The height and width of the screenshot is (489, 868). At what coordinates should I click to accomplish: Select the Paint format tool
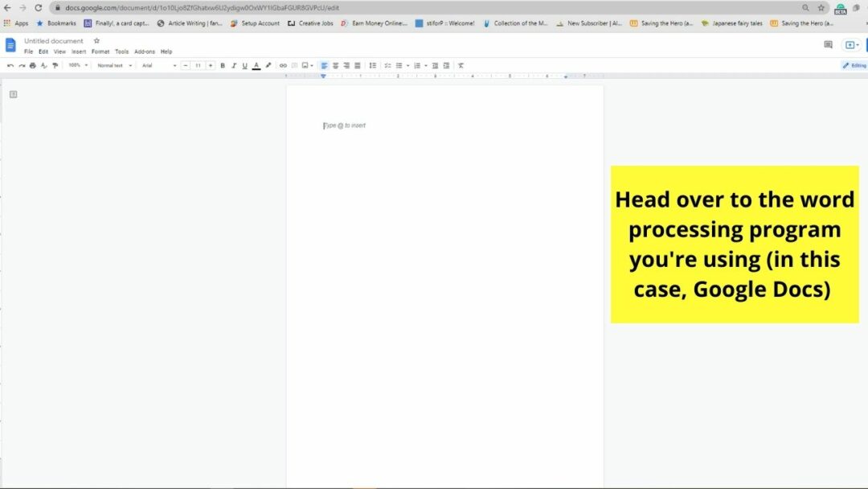[x=55, y=65]
